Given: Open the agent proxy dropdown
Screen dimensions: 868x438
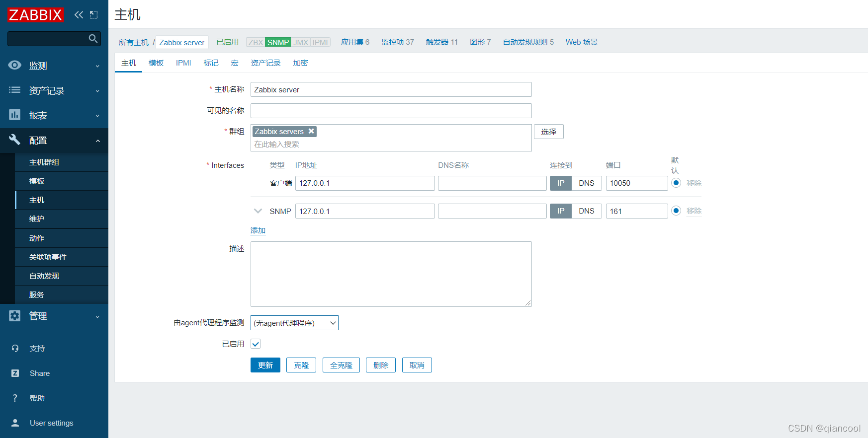Looking at the screenshot, I should pos(294,323).
